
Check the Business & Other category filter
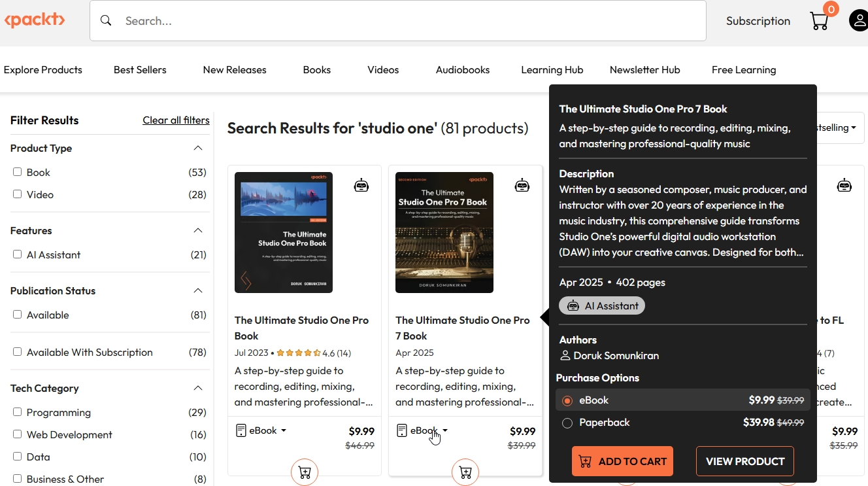(18, 479)
